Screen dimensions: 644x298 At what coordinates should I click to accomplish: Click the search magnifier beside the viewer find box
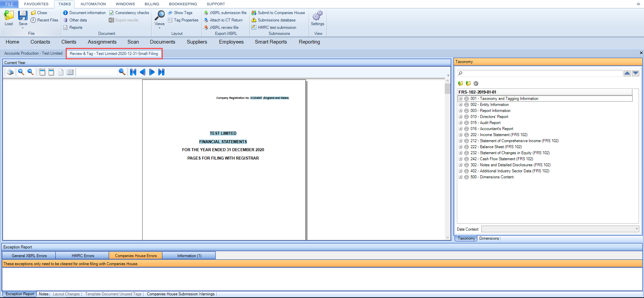point(122,72)
